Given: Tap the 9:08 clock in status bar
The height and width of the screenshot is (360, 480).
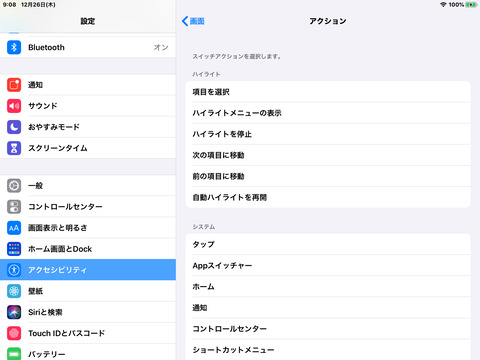Looking at the screenshot, I should [9, 5].
